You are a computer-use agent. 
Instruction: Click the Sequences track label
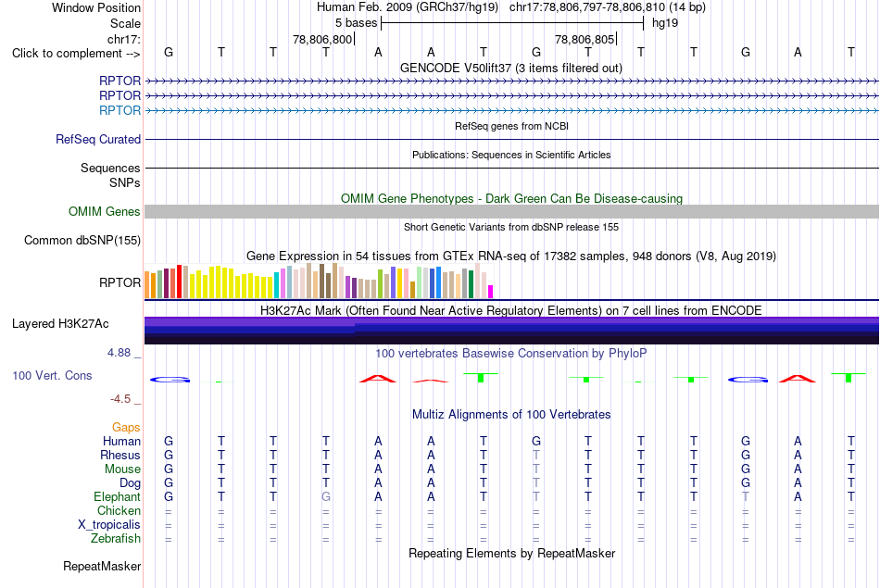pyautogui.click(x=110, y=168)
